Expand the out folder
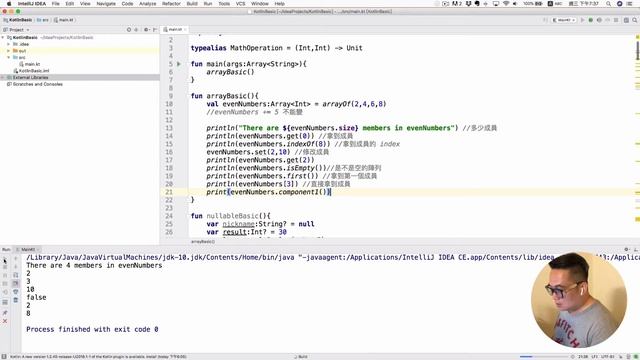 [9, 51]
